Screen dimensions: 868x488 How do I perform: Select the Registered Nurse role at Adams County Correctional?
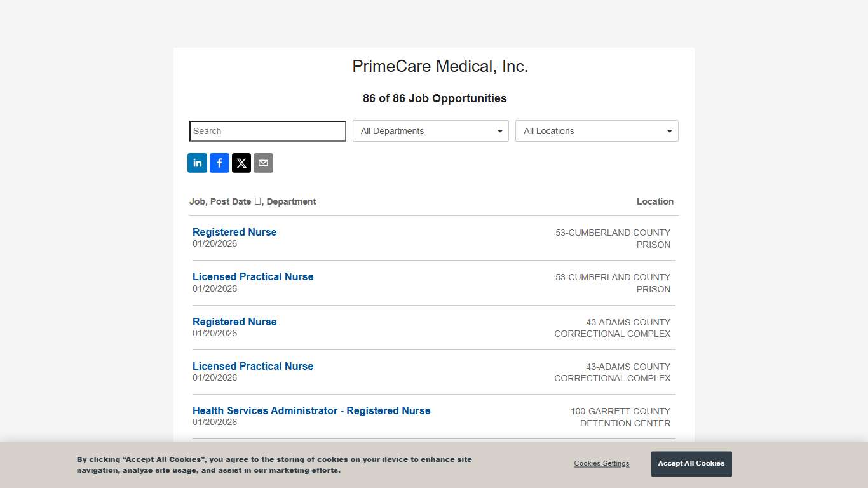pyautogui.click(x=234, y=322)
